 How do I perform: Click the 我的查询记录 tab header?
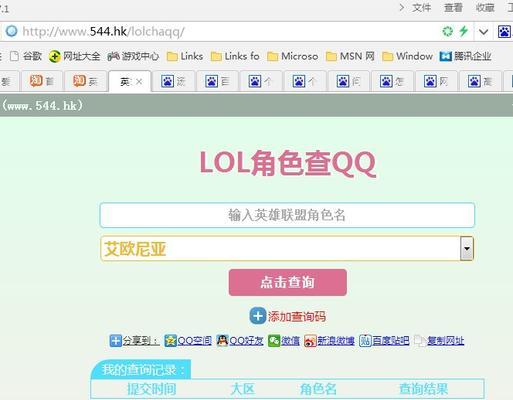[141, 369]
